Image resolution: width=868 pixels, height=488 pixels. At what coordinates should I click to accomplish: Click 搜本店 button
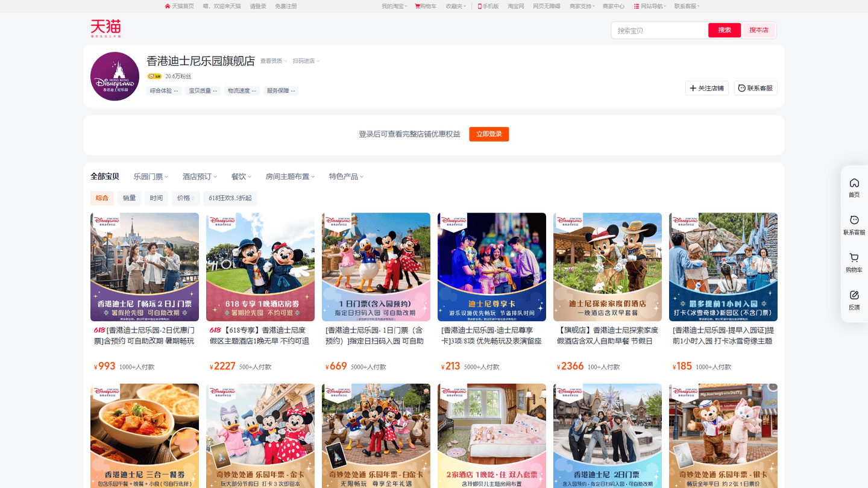tap(759, 30)
